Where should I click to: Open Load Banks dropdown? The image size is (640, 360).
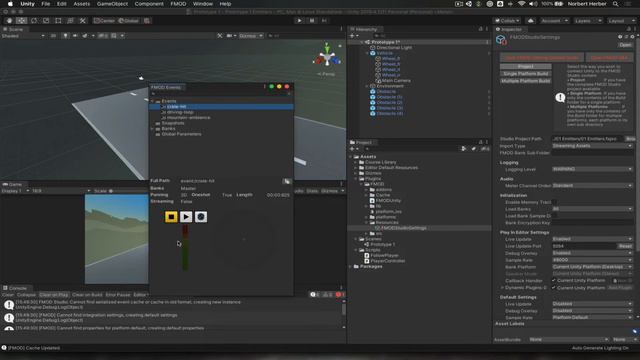(x=592, y=209)
